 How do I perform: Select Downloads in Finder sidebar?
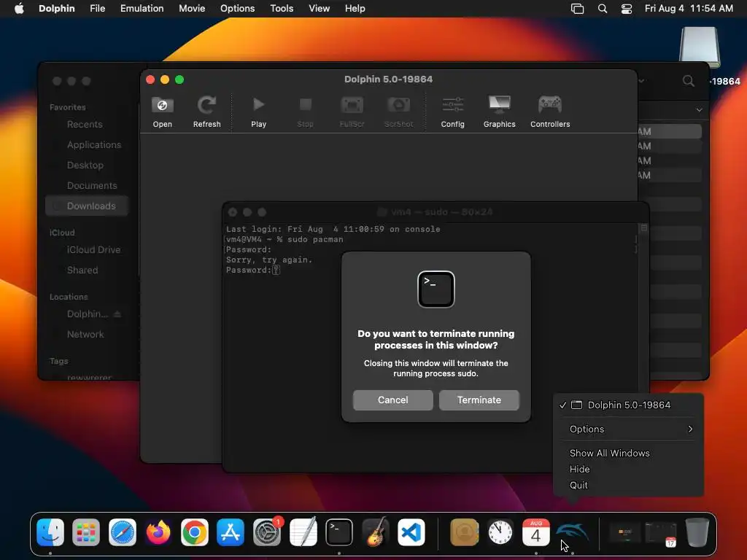tap(88, 206)
